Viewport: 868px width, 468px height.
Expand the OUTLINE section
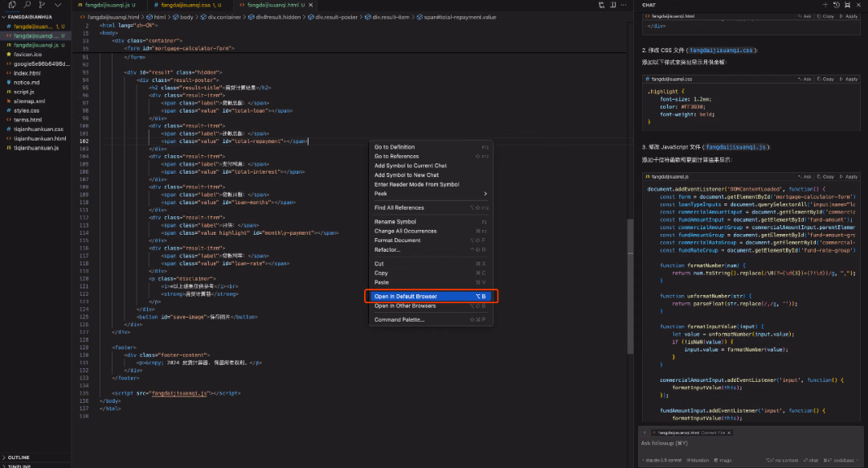[x=17, y=458]
